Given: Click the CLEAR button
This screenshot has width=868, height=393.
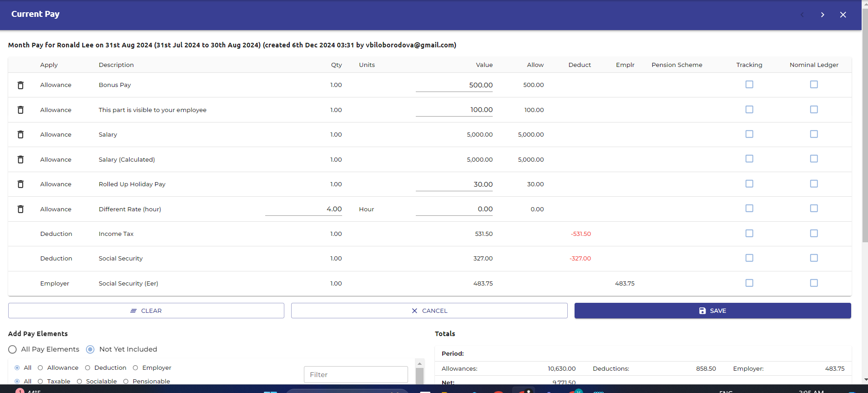Looking at the screenshot, I should point(146,311).
